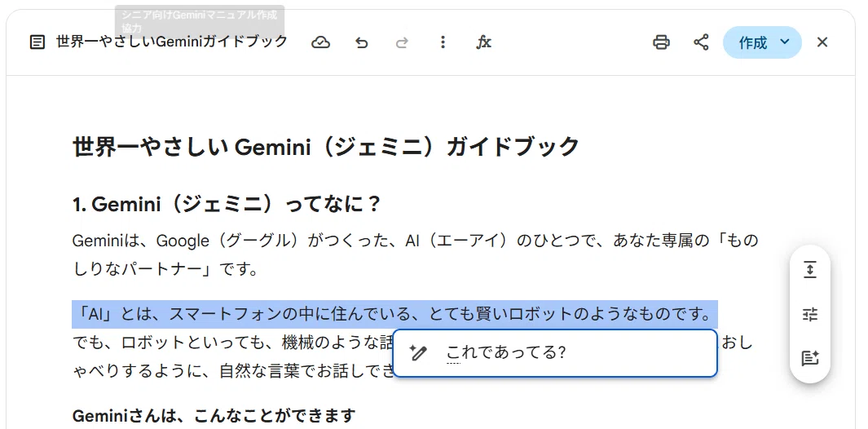Click into the これであってる? input field
The image size is (868, 429).
(x=555, y=353)
